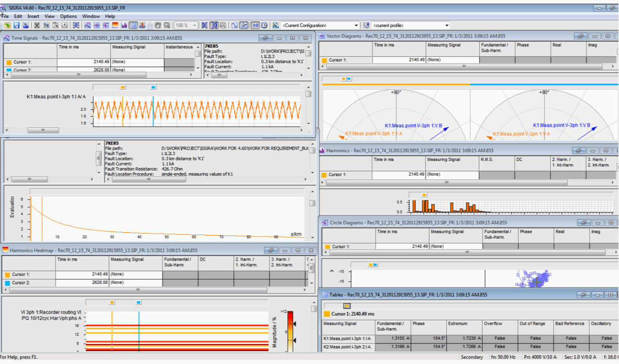Open the Vector Diagrams view toolbar icon

tap(97, 26)
